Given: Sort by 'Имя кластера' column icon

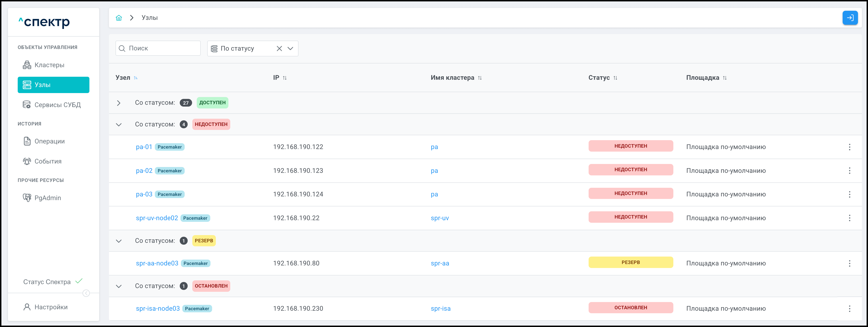Looking at the screenshot, I should click(480, 78).
